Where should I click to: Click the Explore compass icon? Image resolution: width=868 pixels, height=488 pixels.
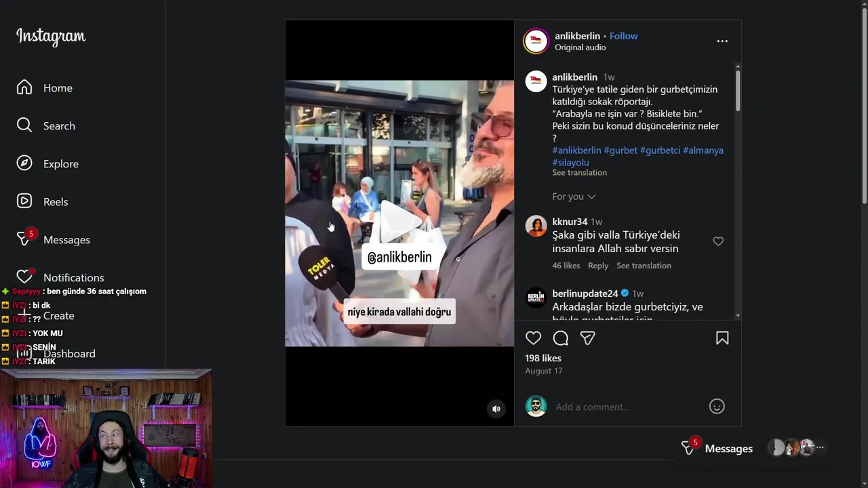click(24, 163)
